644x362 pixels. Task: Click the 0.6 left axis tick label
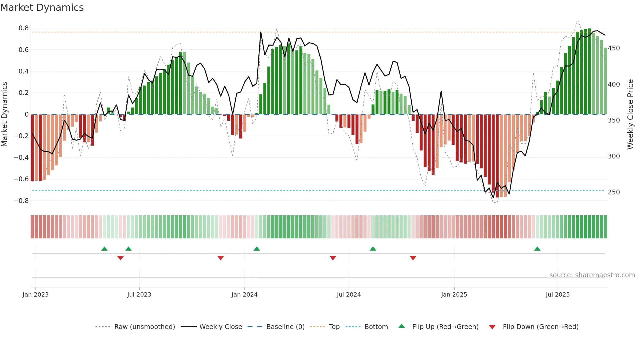(24, 50)
